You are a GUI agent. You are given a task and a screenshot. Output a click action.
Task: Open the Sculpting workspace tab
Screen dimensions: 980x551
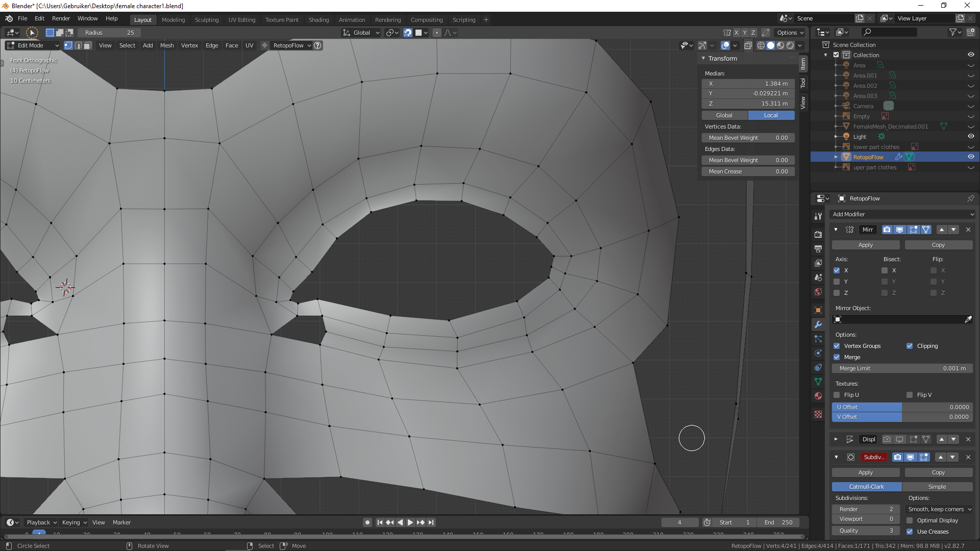point(206,20)
